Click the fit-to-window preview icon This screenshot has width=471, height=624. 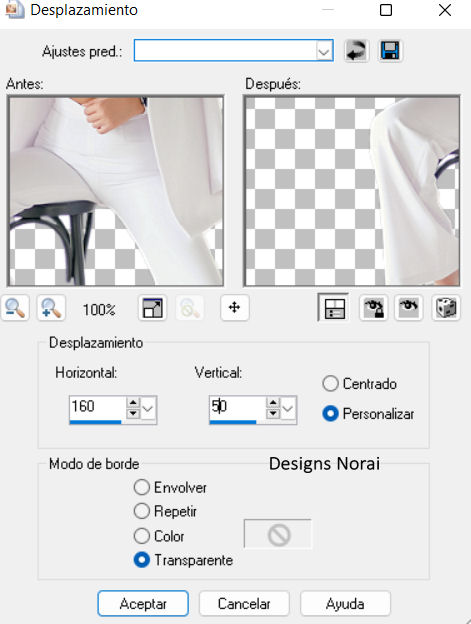click(153, 308)
